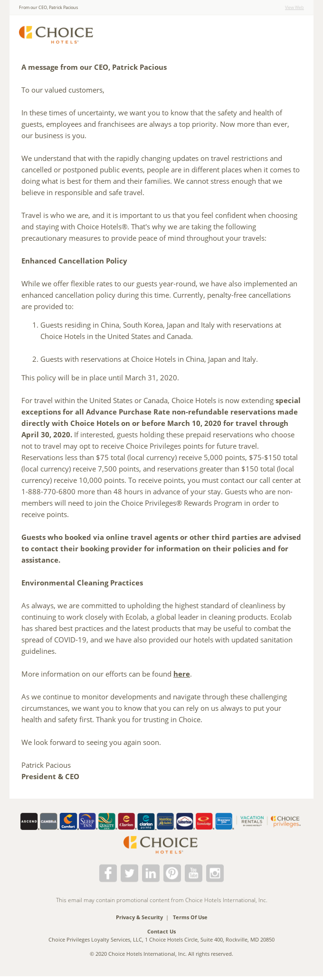The image size is (323, 980).
Task: Click the Instagram icon
Action: pos(215,873)
